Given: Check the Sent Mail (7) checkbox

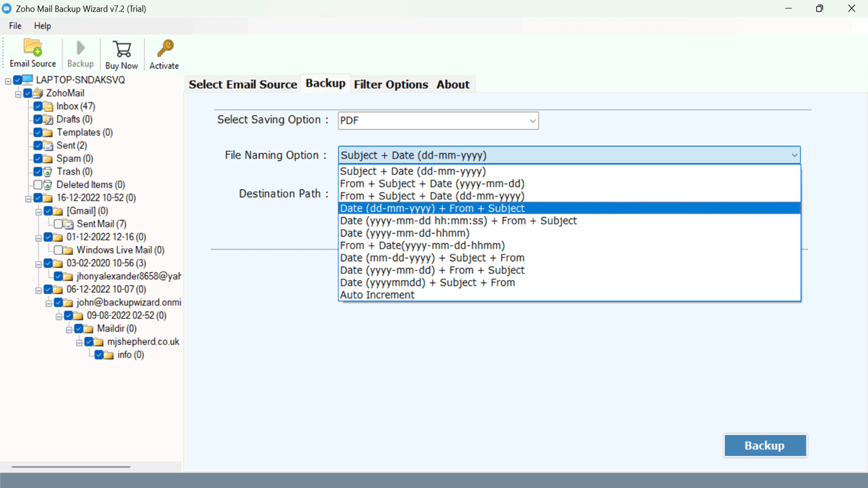Looking at the screenshot, I should [58, 224].
